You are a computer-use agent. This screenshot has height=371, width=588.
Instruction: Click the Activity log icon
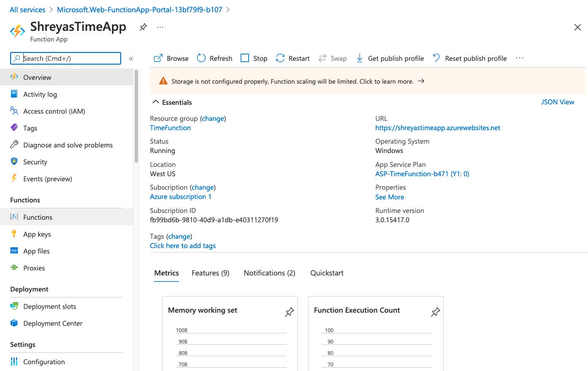click(14, 94)
